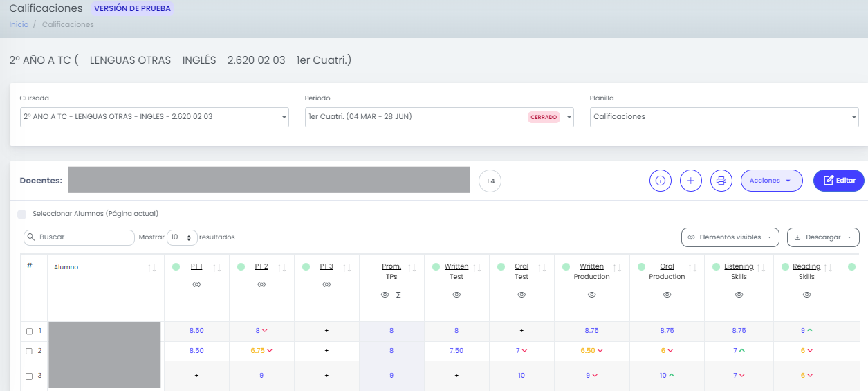Viewport: 868px width, 391px height.
Task: Click the plus circle icon
Action: click(x=691, y=181)
